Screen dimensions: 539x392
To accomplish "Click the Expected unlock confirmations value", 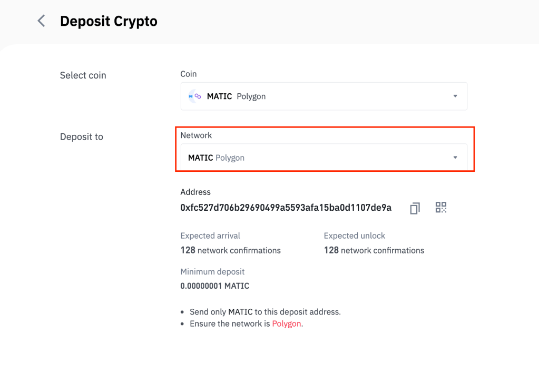I will coord(374,250).
